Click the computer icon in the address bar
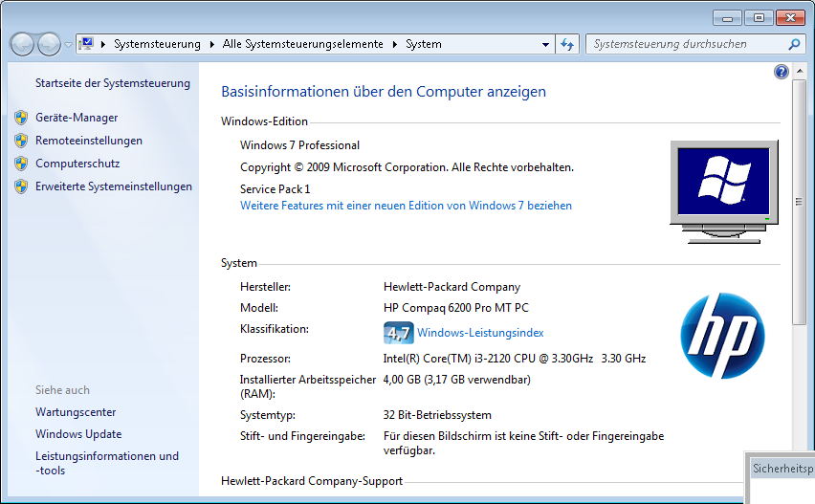 pyautogui.click(x=86, y=44)
